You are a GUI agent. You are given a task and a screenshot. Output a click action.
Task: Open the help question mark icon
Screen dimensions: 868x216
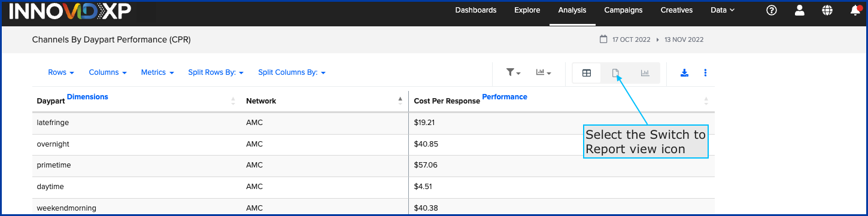[772, 10]
